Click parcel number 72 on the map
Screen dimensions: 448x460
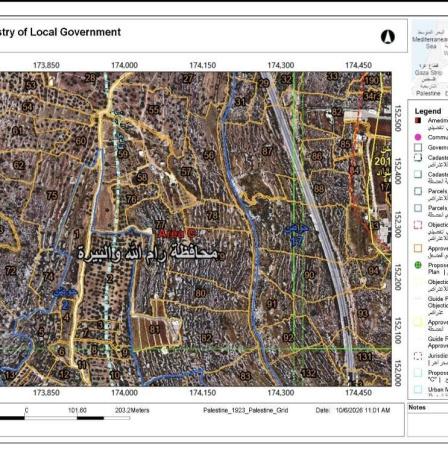(x=10, y=271)
